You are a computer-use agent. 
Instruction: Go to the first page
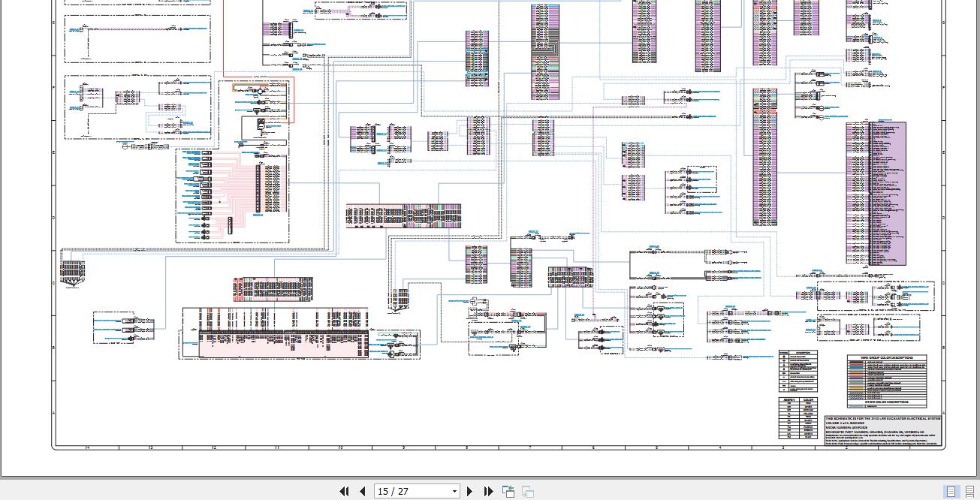click(x=344, y=491)
